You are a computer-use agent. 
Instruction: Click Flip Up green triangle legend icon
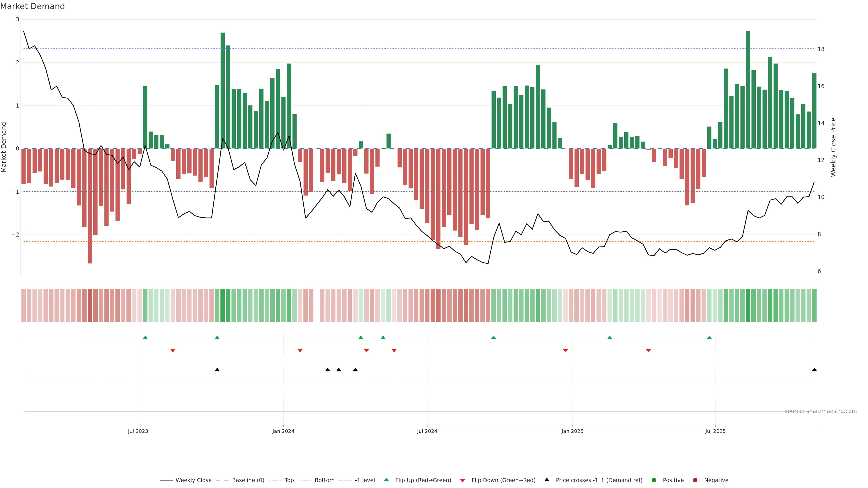coord(387,480)
